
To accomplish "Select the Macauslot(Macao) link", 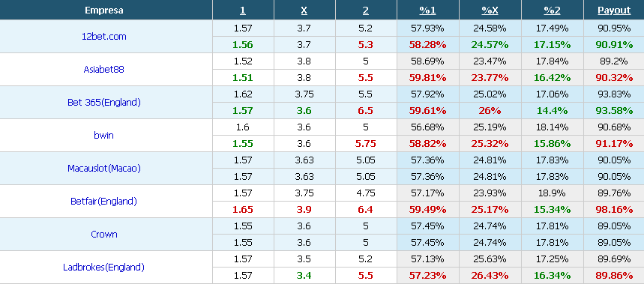I will pos(104,169).
